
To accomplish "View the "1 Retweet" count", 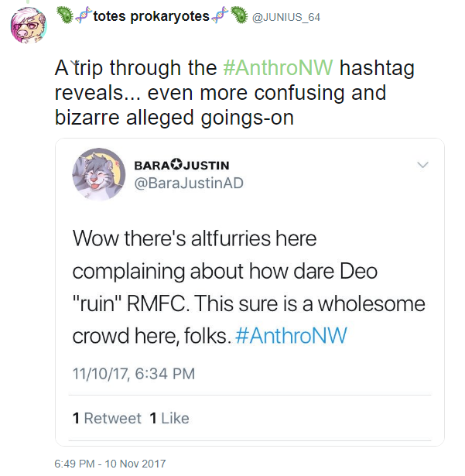I will point(107,418).
